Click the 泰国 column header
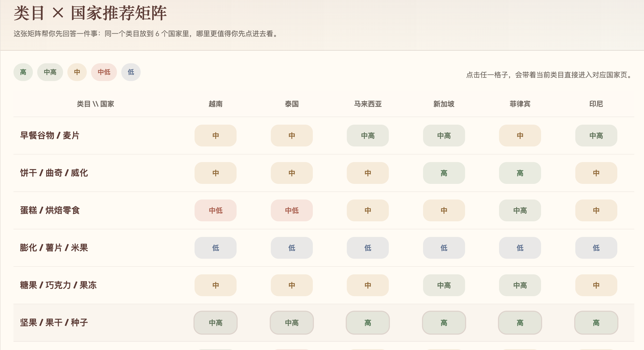The height and width of the screenshot is (350, 644). click(x=292, y=104)
